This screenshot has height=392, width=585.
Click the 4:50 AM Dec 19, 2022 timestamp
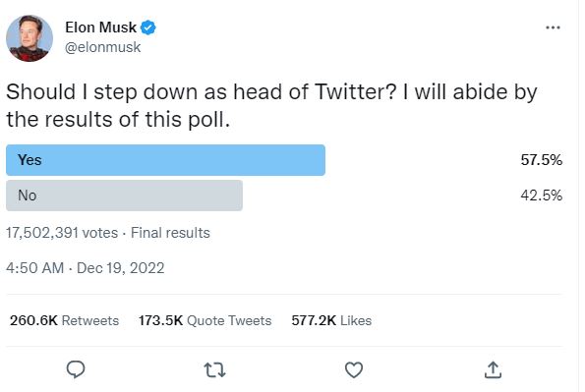[86, 268]
